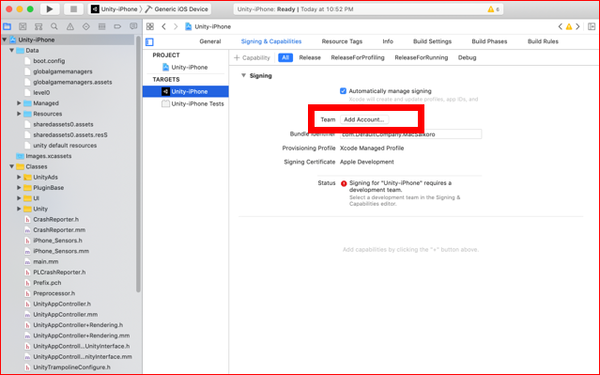Open the Build Settings tab
Screen dimensions: 600x375
coord(432,41)
